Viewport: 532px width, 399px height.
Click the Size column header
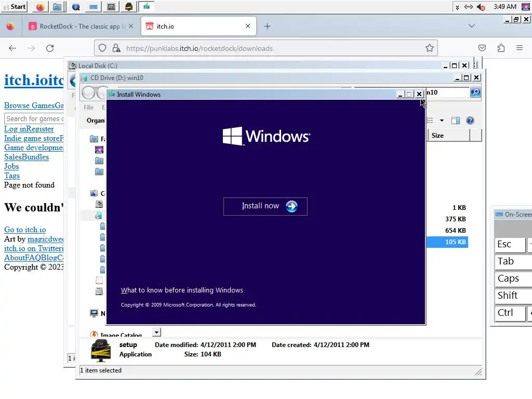tap(448, 136)
